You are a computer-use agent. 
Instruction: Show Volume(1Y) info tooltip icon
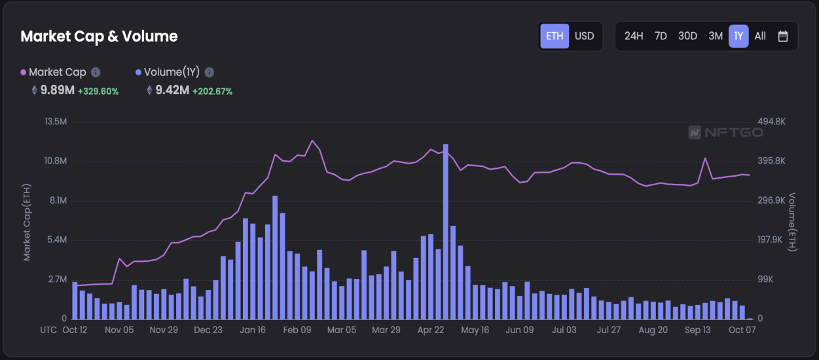pyautogui.click(x=209, y=72)
